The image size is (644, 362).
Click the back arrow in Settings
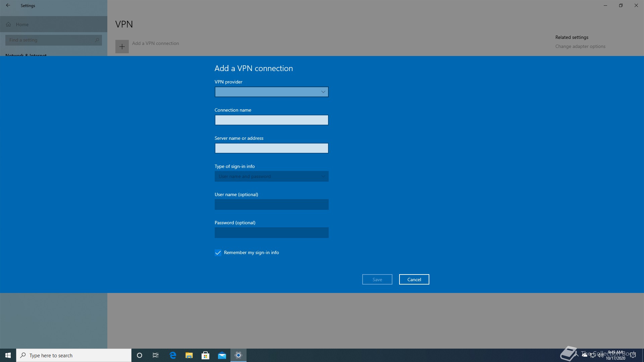click(x=8, y=5)
